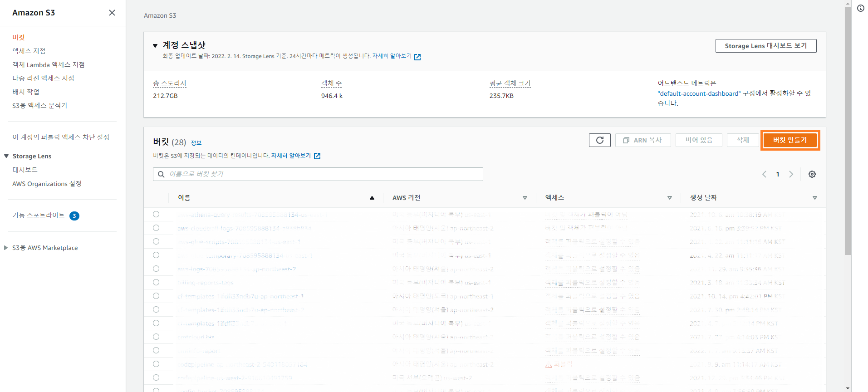Image resolution: width=868 pixels, height=392 pixels.
Task: Open the aws-cloudtrail-logs bucket
Action: [x=244, y=228]
